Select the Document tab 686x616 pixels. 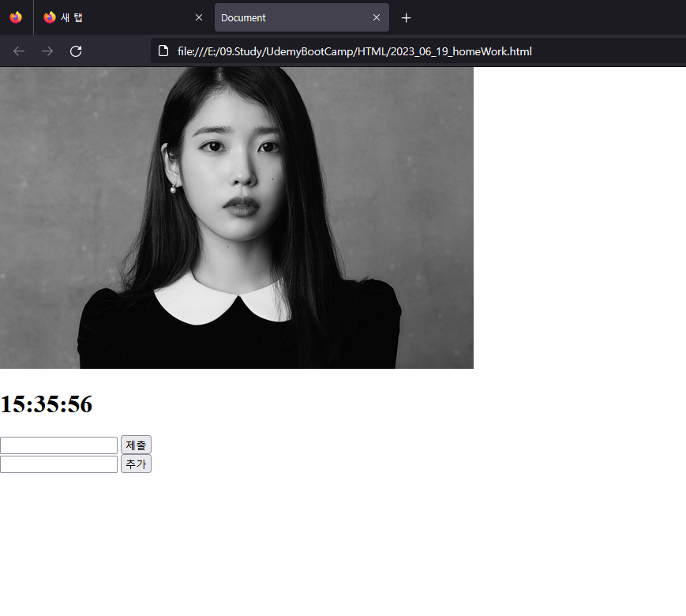point(302,17)
